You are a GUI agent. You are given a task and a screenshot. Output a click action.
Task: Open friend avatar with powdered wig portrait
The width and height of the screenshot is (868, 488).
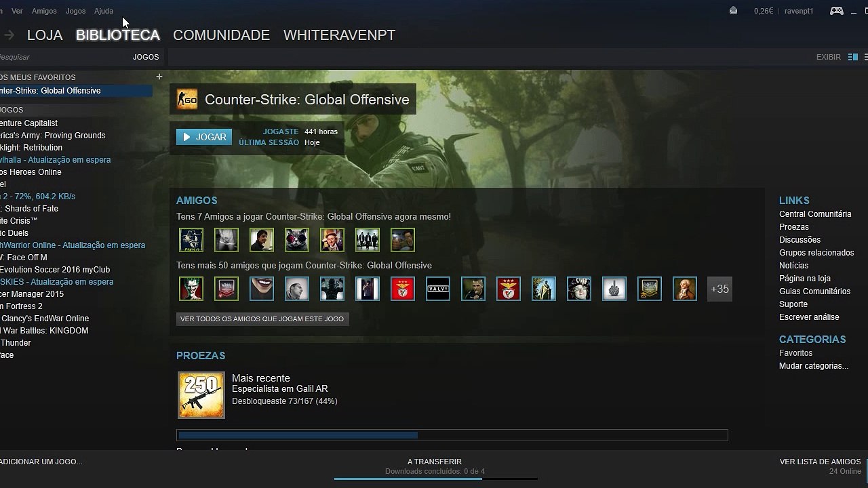[685, 289]
